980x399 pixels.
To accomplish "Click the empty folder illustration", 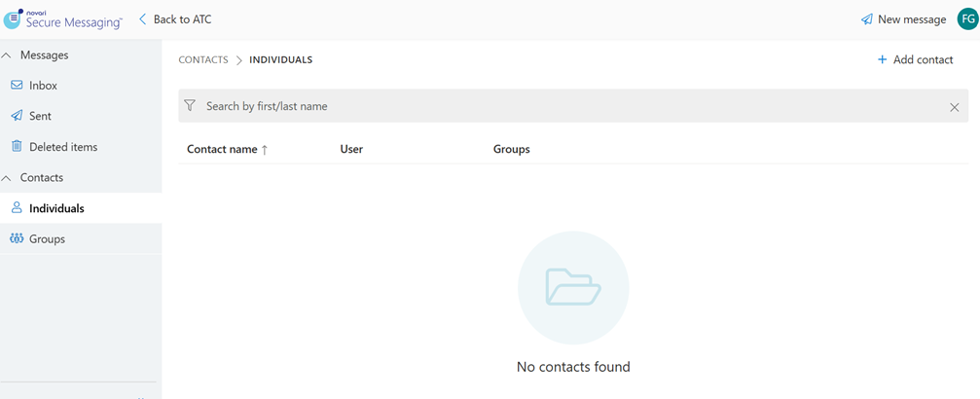I will click(573, 287).
